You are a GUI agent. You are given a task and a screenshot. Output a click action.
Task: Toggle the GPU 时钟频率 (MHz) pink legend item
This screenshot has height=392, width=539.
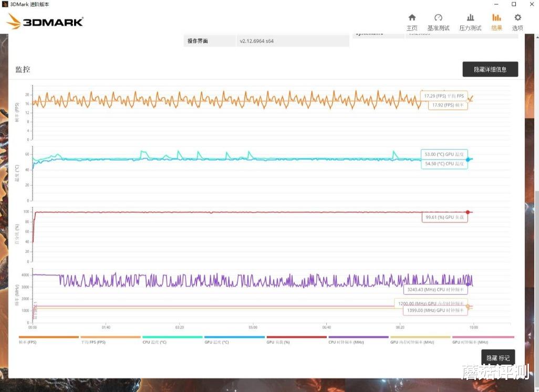(483, 340)
